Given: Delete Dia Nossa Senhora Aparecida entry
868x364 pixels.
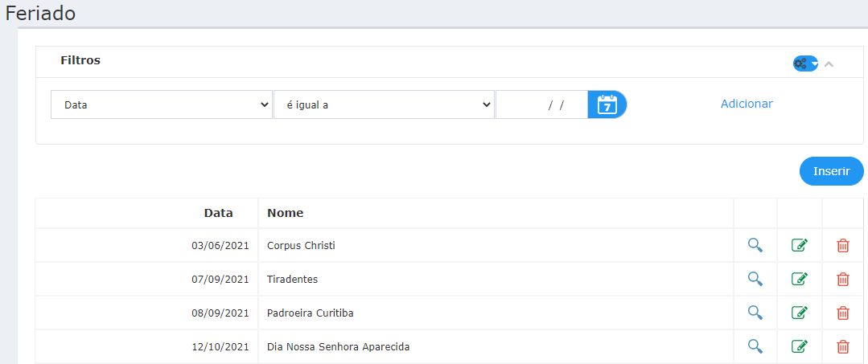Looking at the screenshot, I should tap(842, 347).
